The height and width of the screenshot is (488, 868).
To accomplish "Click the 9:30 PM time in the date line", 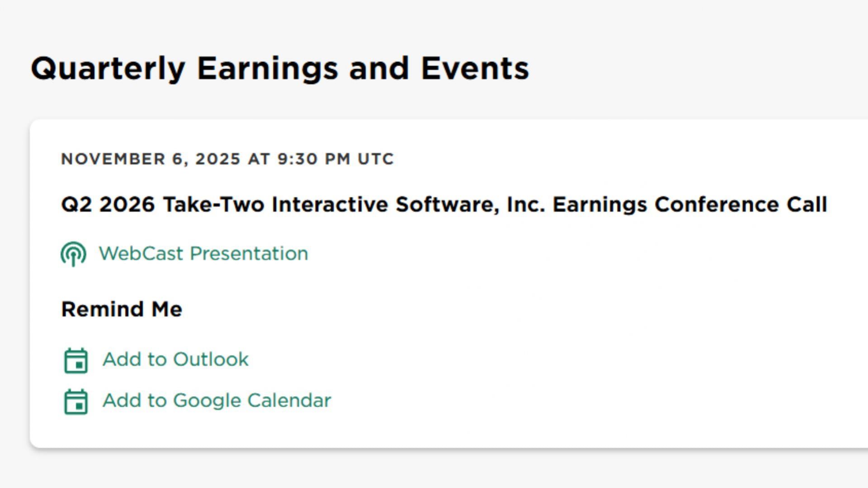I will 314,159.
